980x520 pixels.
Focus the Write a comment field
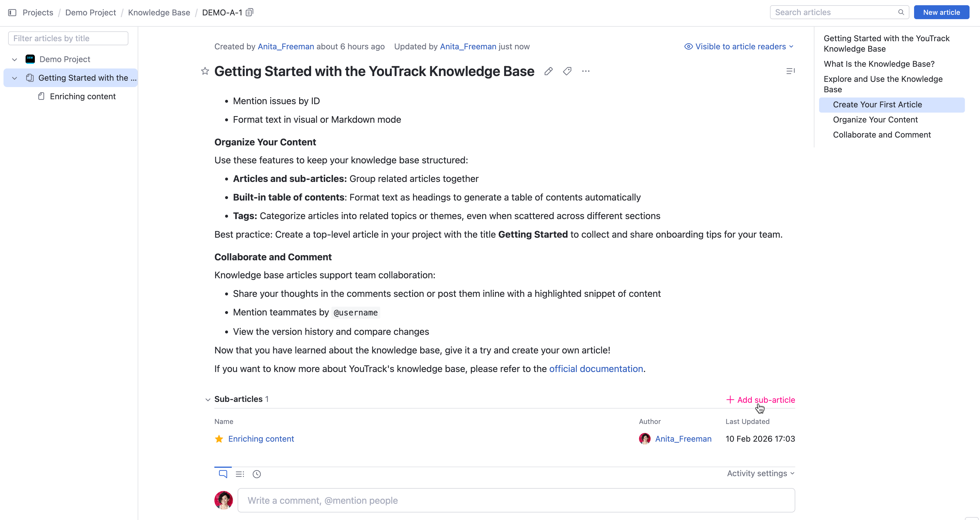516,500
